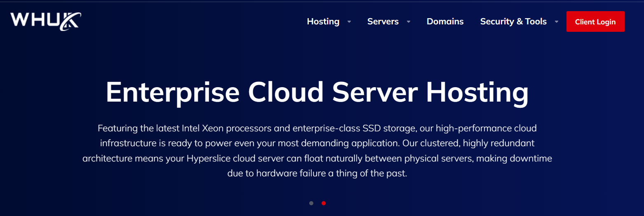Click the paragraph starting 'Featuring the latest Intel Xeon'
The height and width of the screenshot is (216, 644).
click(317, 151)
